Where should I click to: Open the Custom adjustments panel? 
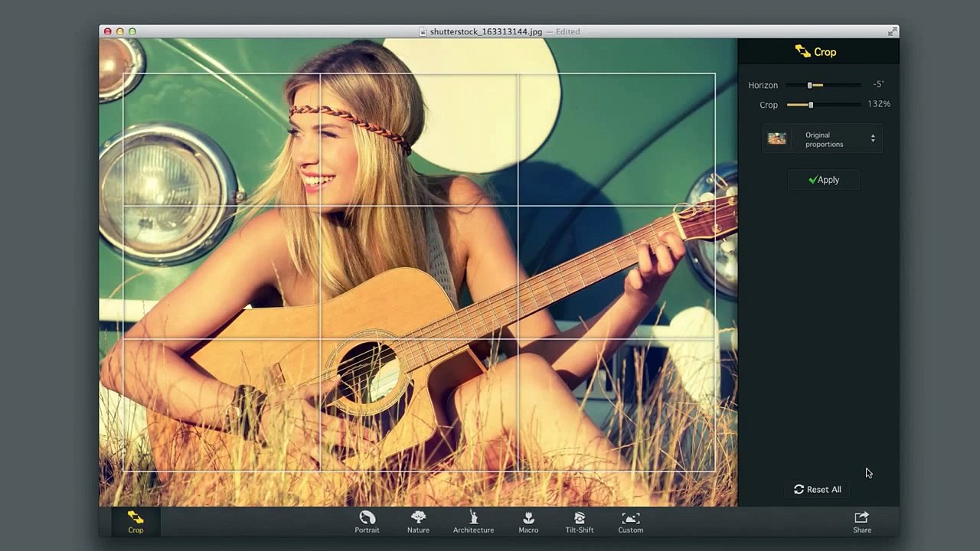pos(631,522)
